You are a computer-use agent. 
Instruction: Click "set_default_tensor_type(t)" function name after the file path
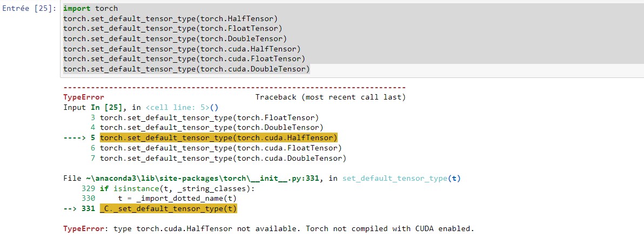pos(400,178)
